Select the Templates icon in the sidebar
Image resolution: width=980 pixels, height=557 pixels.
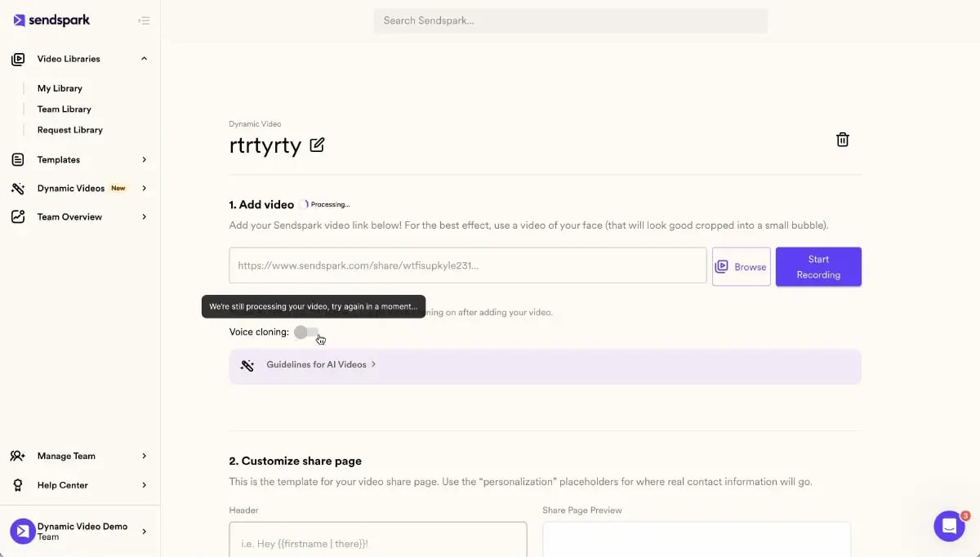[18, 159]
